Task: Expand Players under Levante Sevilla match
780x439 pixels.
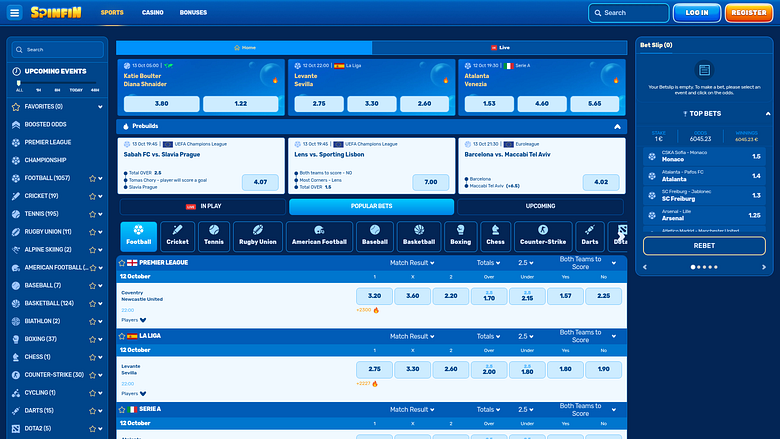Action: coord(134,393)
